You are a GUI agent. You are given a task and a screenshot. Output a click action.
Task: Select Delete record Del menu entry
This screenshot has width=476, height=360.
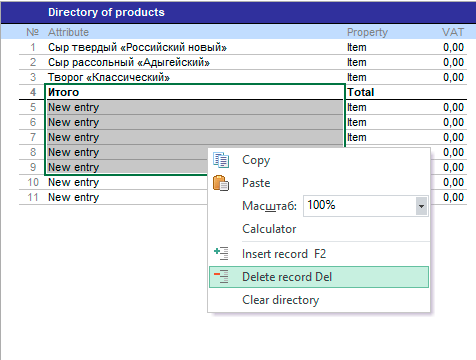pyautogui.click(x=319, y=277)
